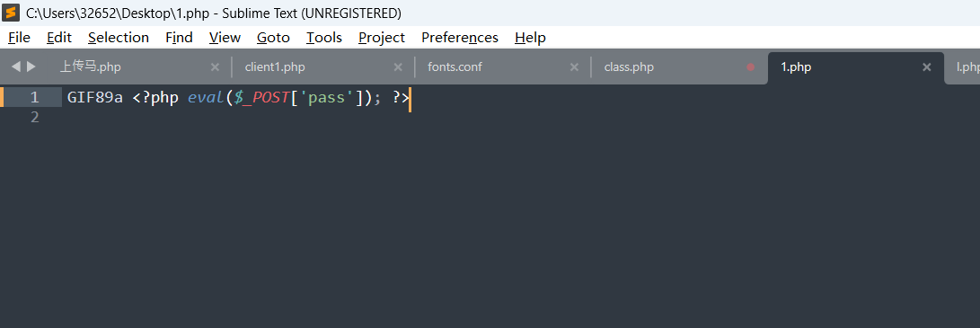The width and height of the screenshot is (980, 328).
Task: Click the previous tab left arrow
Action: [x=16, y=66]
